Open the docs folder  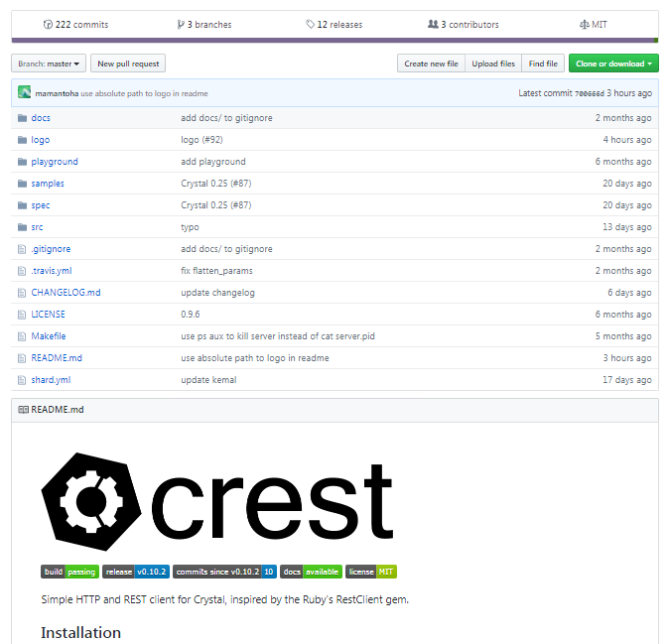[41, 118]
